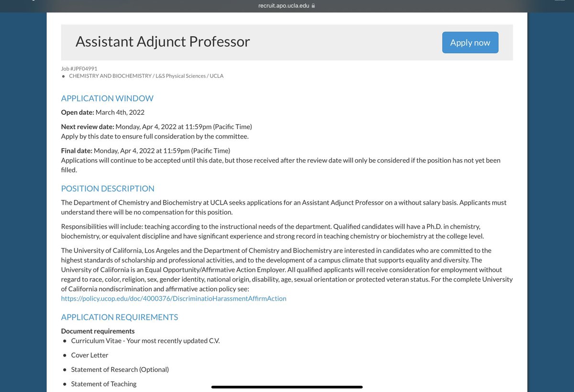Tap the recruit.apo.ucla.edu address bar
The image size is (574, 392).
coord(287,6)
